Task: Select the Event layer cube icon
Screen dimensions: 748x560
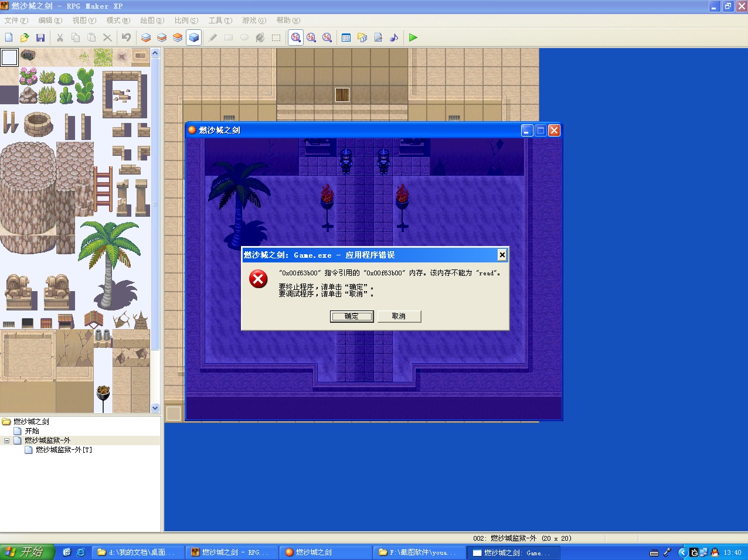Action: tap(194, 37)
